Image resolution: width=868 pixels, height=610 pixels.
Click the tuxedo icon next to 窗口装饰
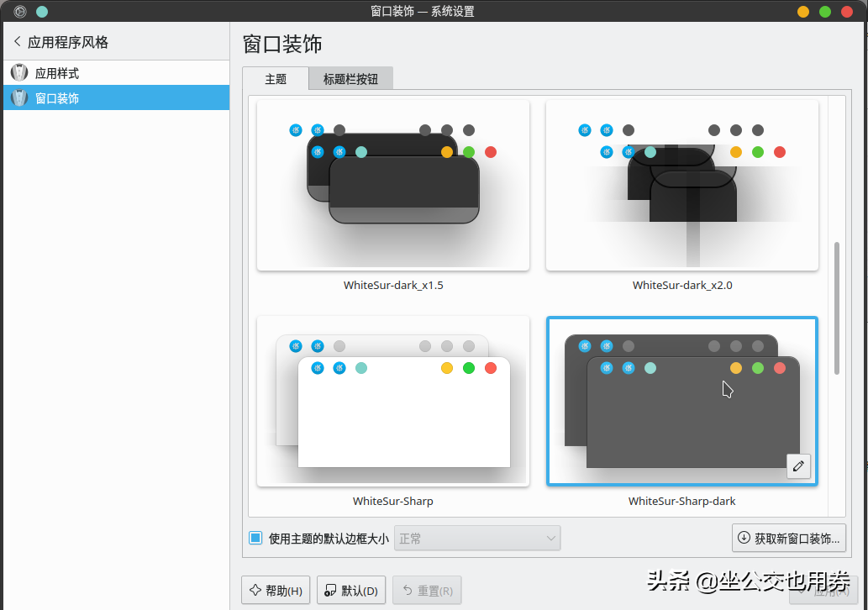(x=19, y=98)
